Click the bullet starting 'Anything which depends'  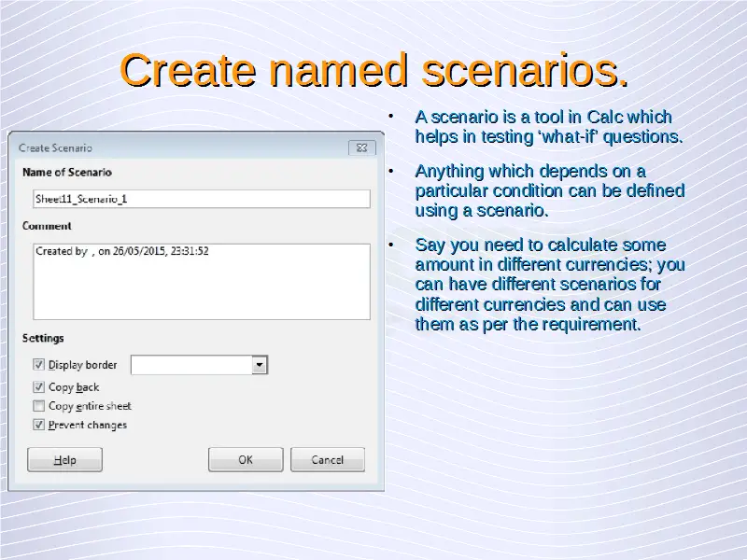click(548, 190)
